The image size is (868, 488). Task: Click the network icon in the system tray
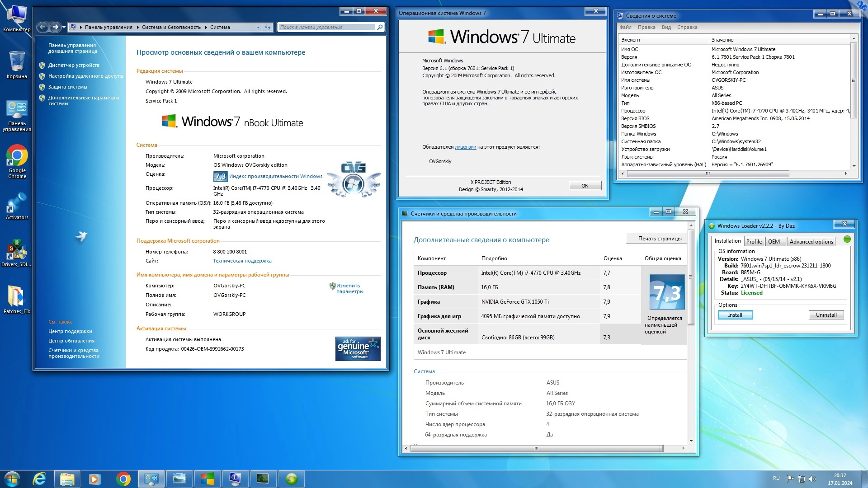coord(802,480)
